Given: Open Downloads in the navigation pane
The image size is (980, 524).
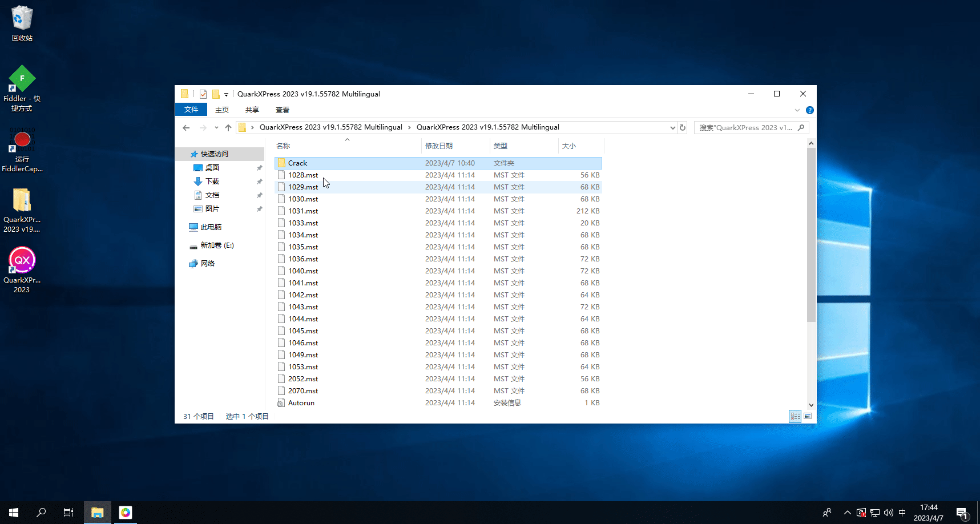Looking at the screenshot, I should point(212,182).
